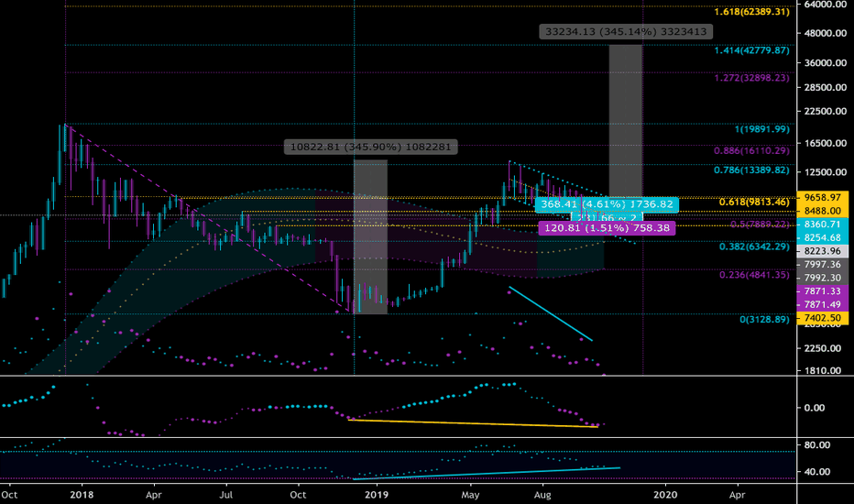Select the 1.414(42779.87) Fibonacci level label

click(x=751, y=50)
